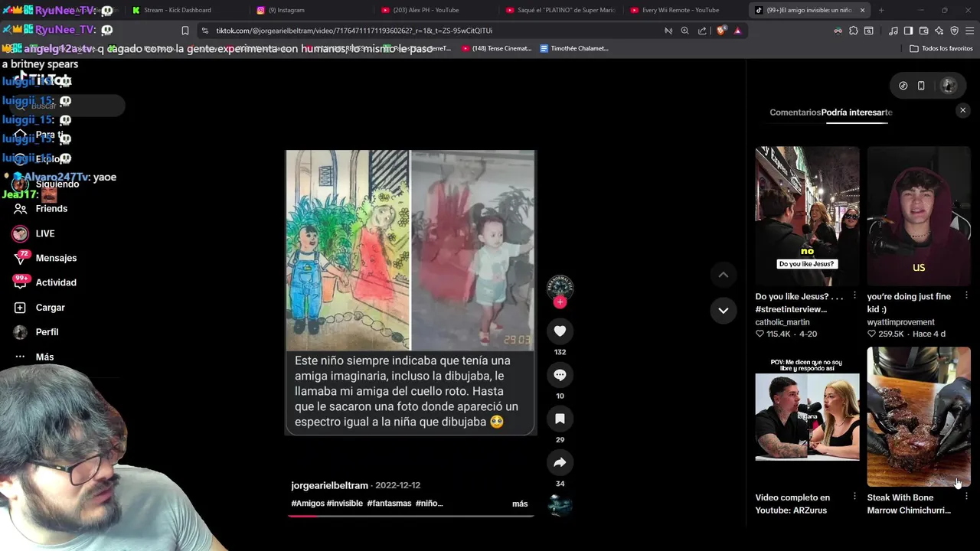The width and height of the screenshot is (980, 551).
Task: Open Brave Rewards triangle icon
Action: click(737, 31)
